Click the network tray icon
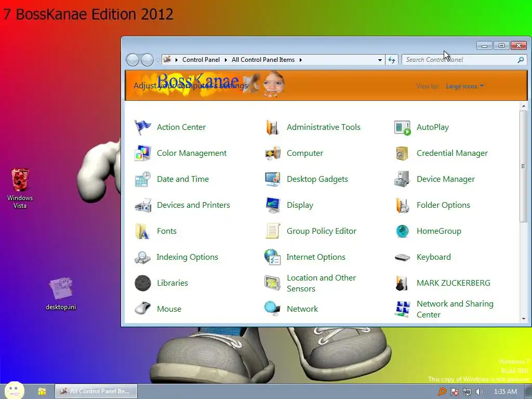Screen dimensions: 532x399 [x=467, y=392]
